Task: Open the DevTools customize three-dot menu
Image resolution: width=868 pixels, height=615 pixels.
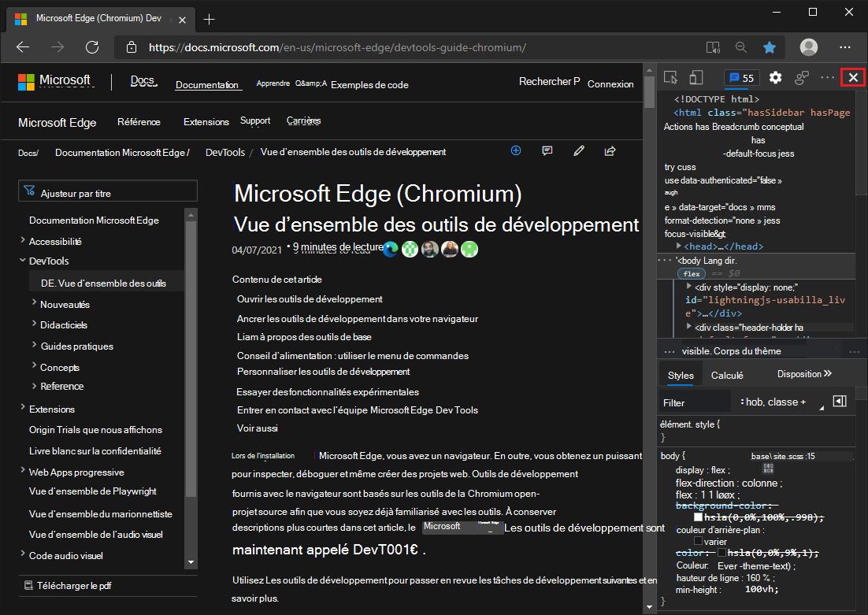Action: pos(827,77)
